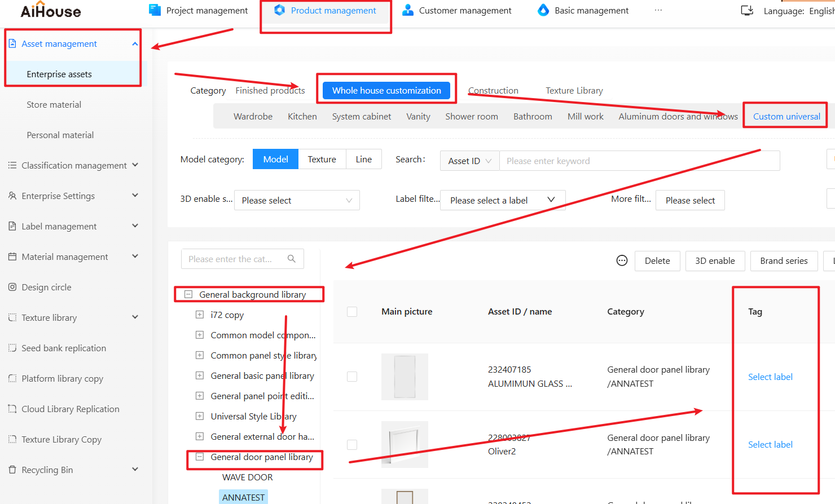Image resolution: width=835 pixels, height=504 pixels.
Task: Check the box for the Oliver2 row
Action: [352, 445]
